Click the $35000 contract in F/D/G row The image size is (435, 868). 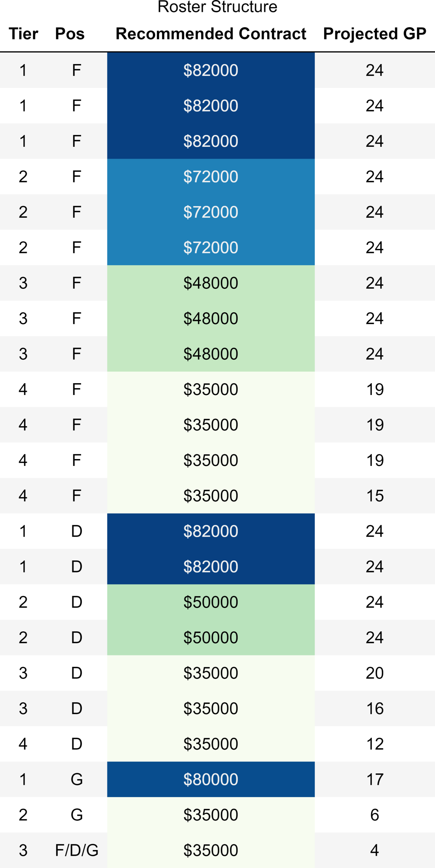pyautogui.click(x=211, y=850)
